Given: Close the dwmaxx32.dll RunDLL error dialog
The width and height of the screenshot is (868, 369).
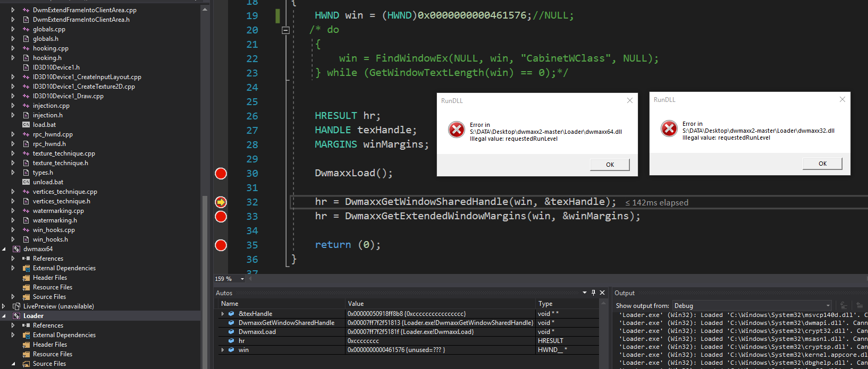Looking at the screenshot, I should pos(842,99).
